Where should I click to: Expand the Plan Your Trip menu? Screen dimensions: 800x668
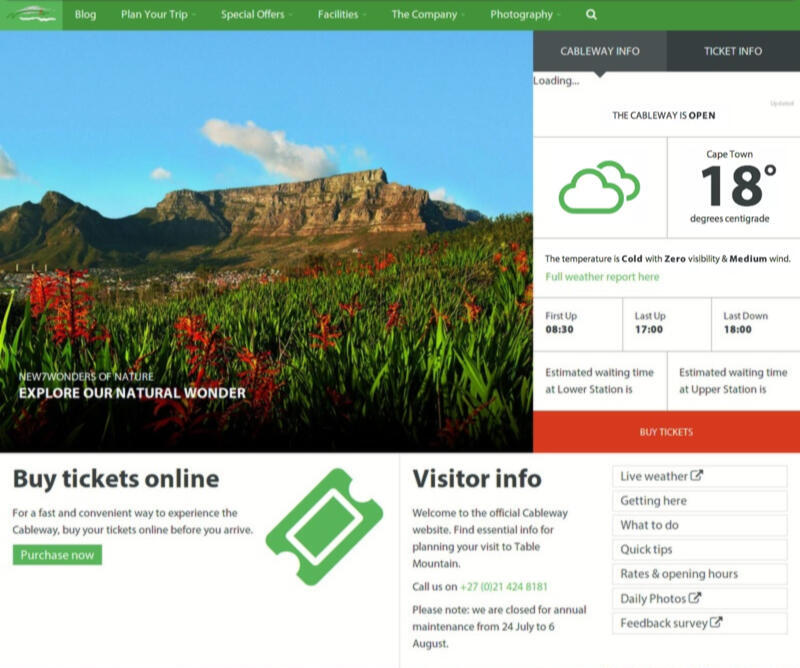[158, 15]
